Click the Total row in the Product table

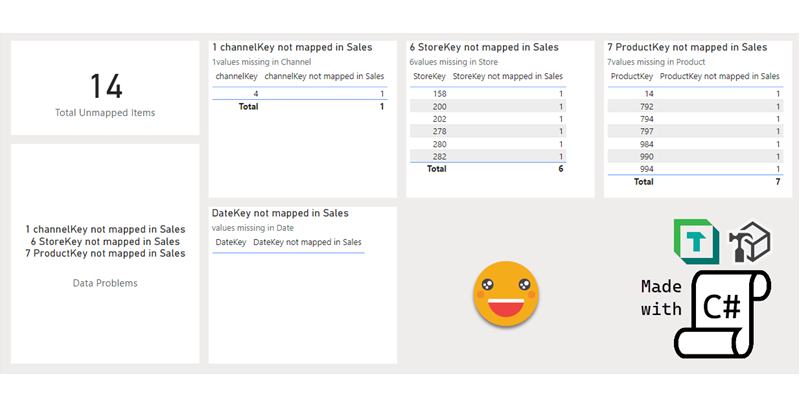click(643, 182)
